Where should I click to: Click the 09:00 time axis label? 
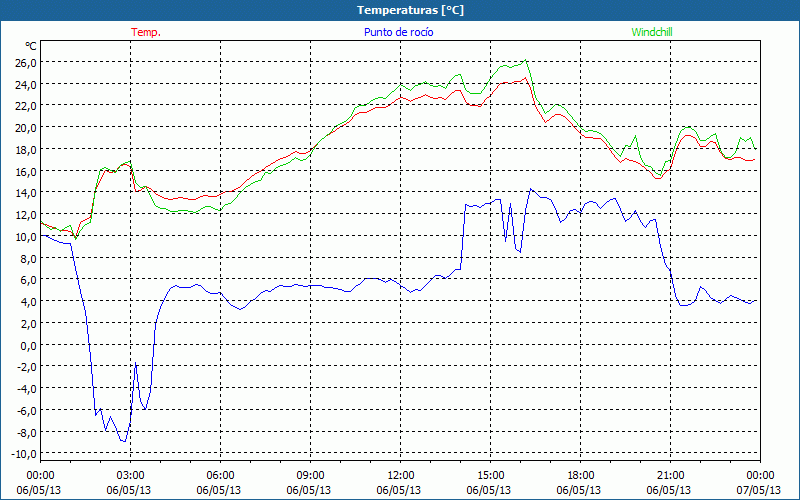tap(310, 475)
